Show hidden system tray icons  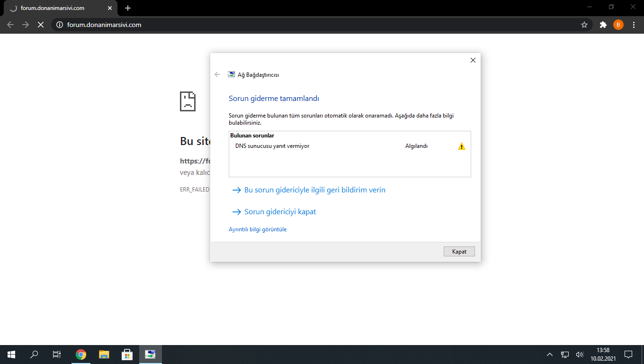click(550, 355)
